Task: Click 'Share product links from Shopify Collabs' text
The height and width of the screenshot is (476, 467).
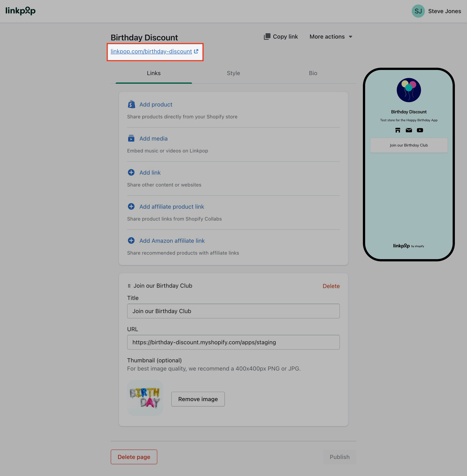Action: pyautogui.click(x=174, y=219)
